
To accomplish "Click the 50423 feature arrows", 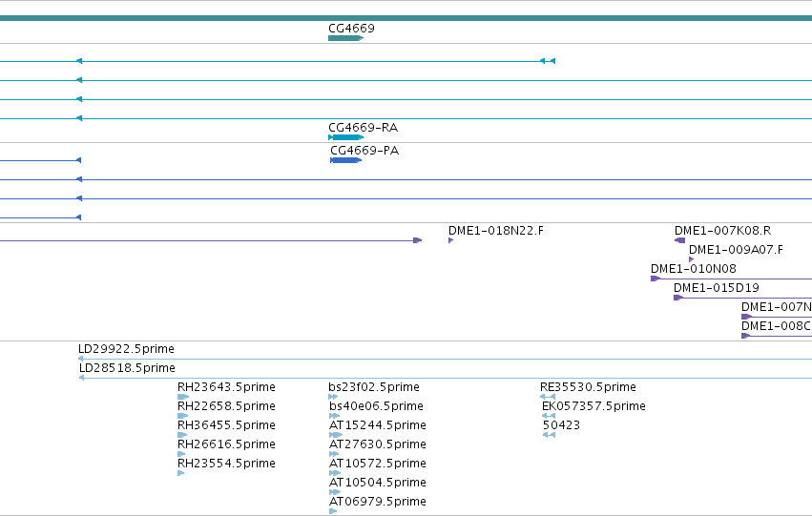I will [549, 435].
